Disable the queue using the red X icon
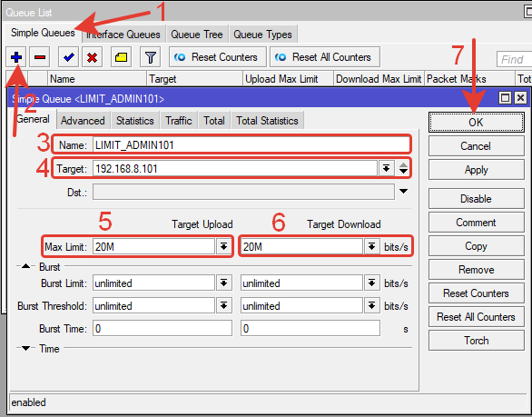532x417 pixels. (92, 57)
